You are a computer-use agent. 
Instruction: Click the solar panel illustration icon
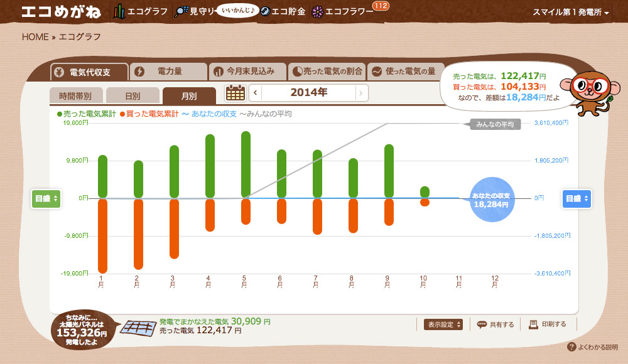click(x=139, y=328)
